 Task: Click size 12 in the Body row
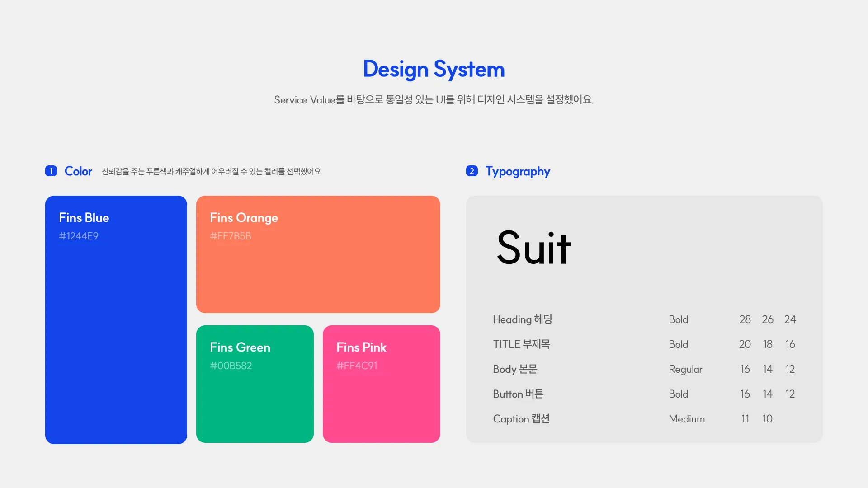790,369
